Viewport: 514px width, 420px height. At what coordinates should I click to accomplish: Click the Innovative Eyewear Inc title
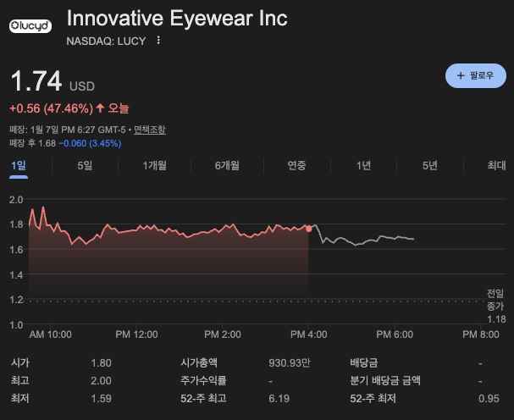click(x=177, y=18)
